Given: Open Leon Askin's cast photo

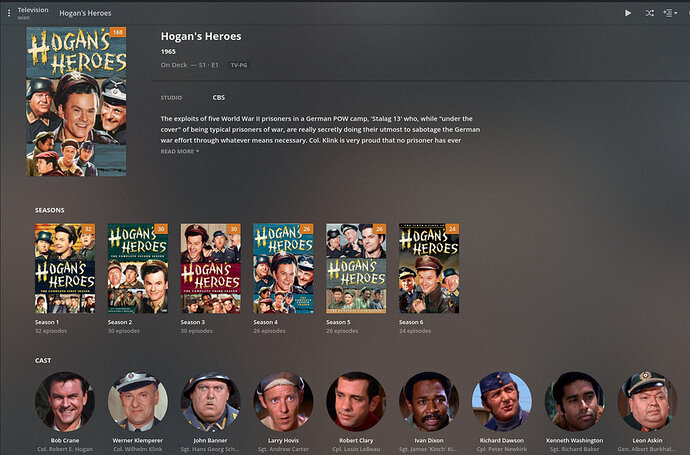Looking at the screenshot, I should [x=647, y=402].
